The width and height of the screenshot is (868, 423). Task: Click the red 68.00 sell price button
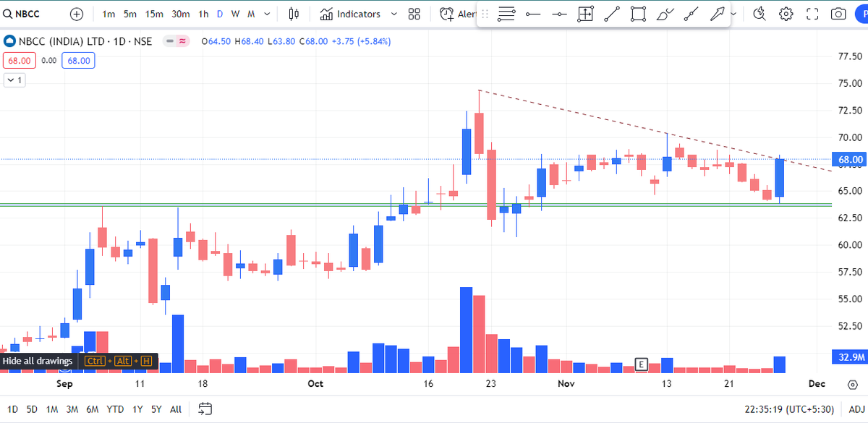[19, 61]
